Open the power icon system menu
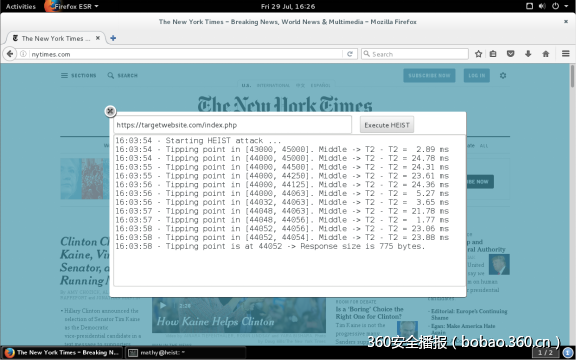Image resolution: width=576 pixels, height=361 pixels. pos(555,6)
